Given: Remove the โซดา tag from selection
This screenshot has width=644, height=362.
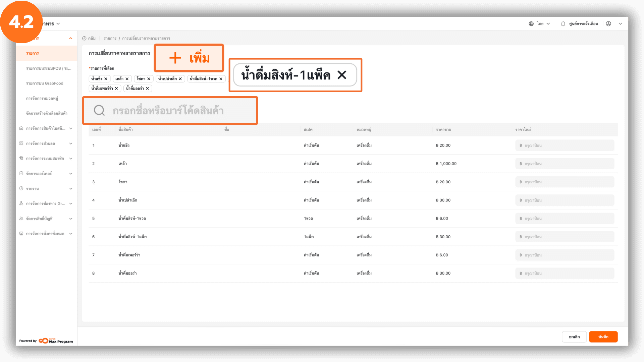Looking at the screenshot, I should click(149, 79).
